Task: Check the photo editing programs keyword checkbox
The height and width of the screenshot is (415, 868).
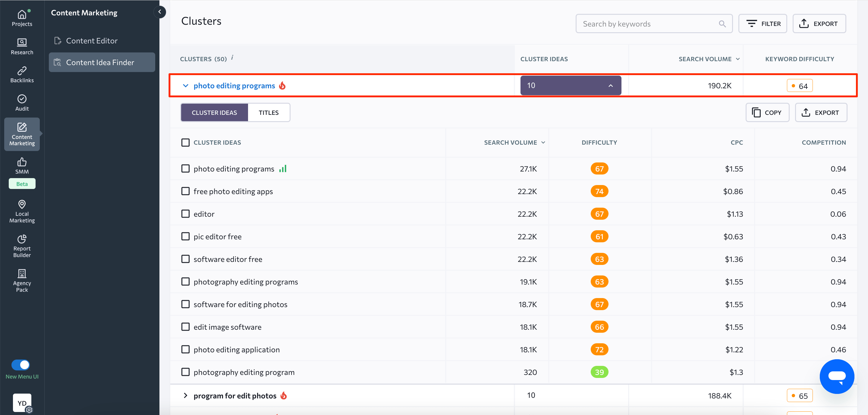Action: click(185, 168)
